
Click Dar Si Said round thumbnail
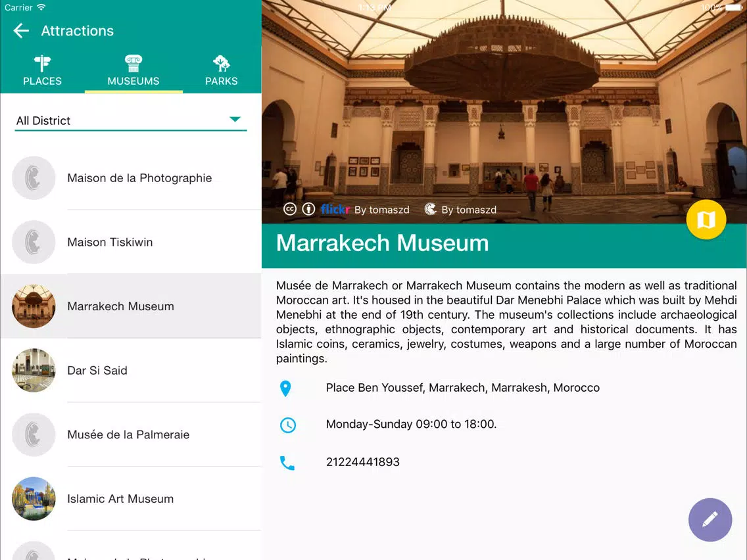pos(34,371)
